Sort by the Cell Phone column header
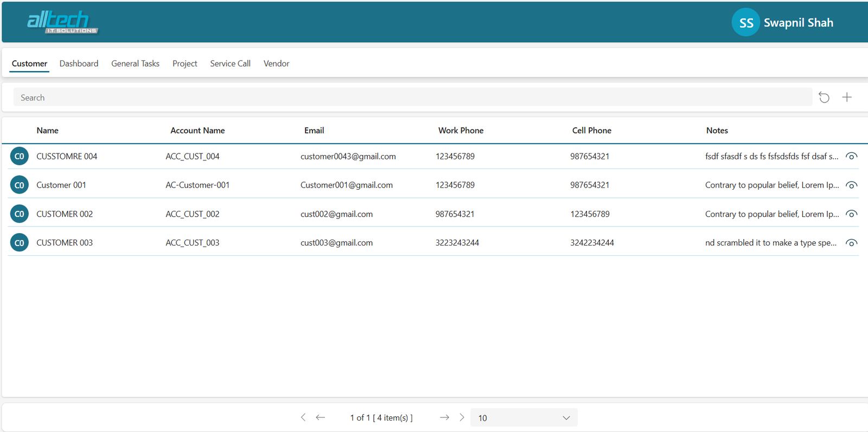 pyautogui.click(x=591, y=131)
